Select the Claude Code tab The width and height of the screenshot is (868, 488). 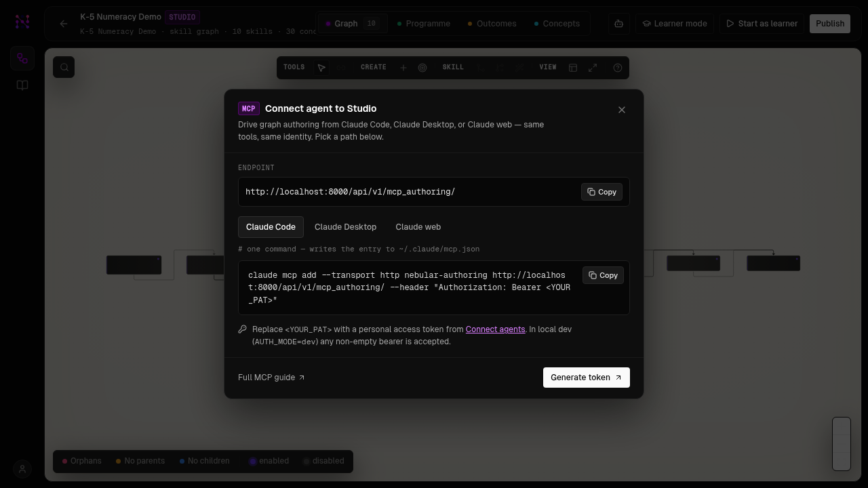(x=271, y=227)
